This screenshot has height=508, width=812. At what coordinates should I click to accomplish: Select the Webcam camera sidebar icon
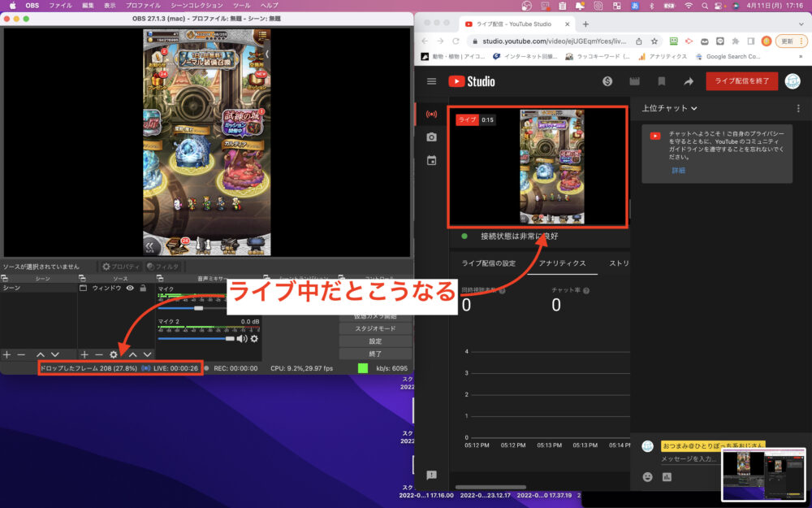pyautogui.click(x=431, y=137)
